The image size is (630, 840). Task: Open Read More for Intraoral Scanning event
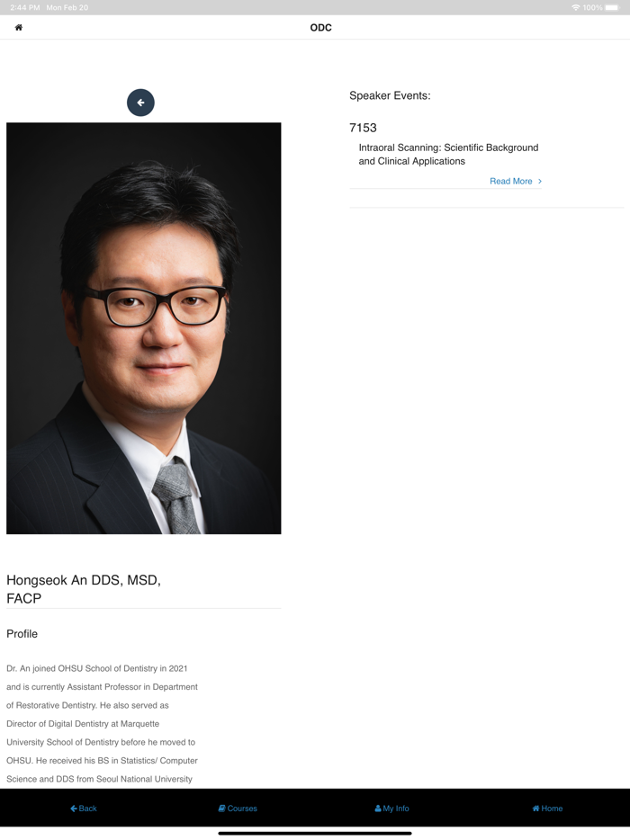[x=511, y=181]
